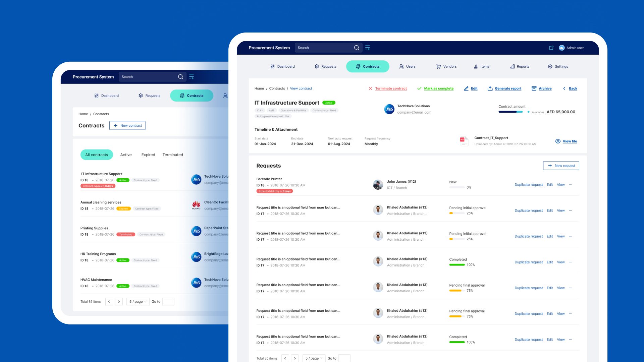644x362 pixels.
Task: Click the Mark as complete checkmark icon
Action: point(419,88)
